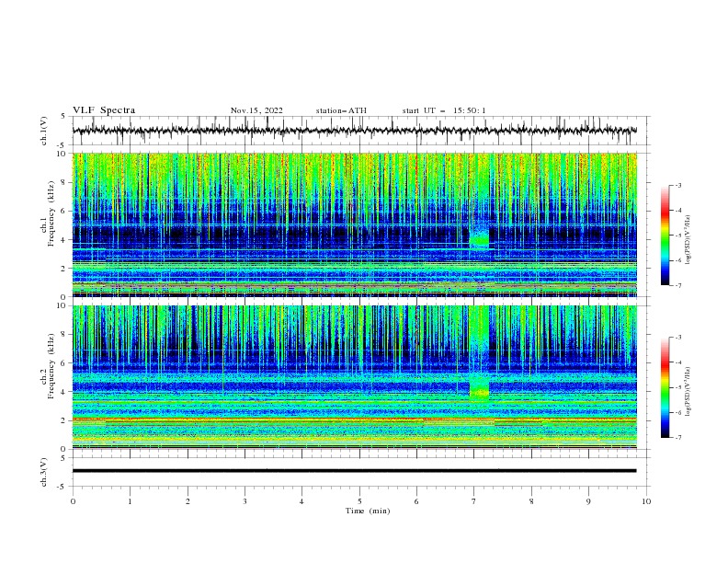
Task: Click the "Time (min)" axis title
Action: (368, 511)
